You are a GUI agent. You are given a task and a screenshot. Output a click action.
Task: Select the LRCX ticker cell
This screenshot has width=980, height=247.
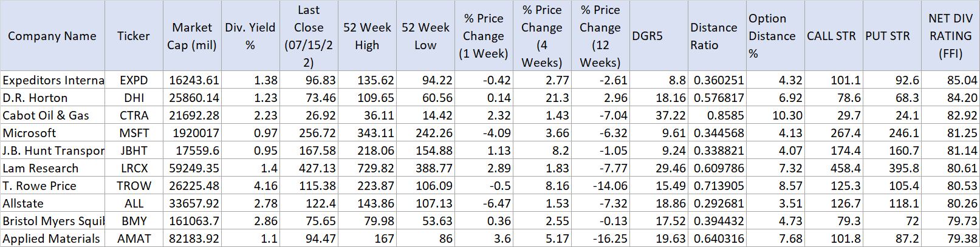click(134, 168)
